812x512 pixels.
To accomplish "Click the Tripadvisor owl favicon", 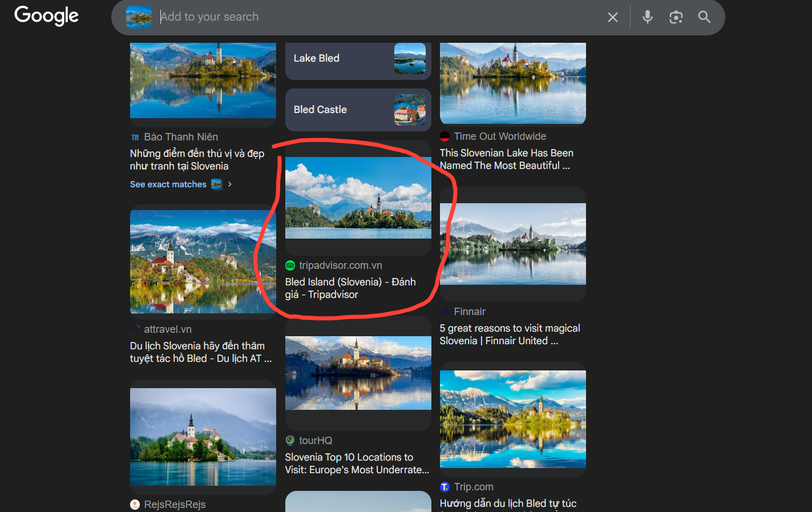I will 290,265.
